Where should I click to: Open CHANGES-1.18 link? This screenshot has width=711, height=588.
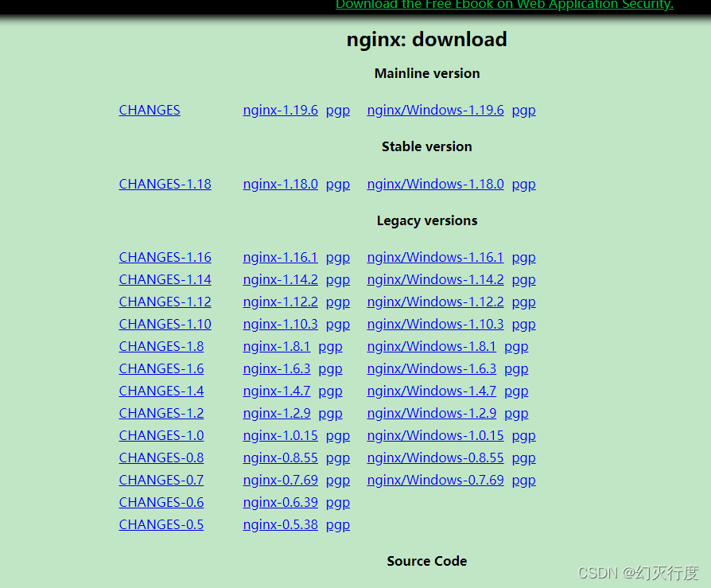(x=165, y=185)
